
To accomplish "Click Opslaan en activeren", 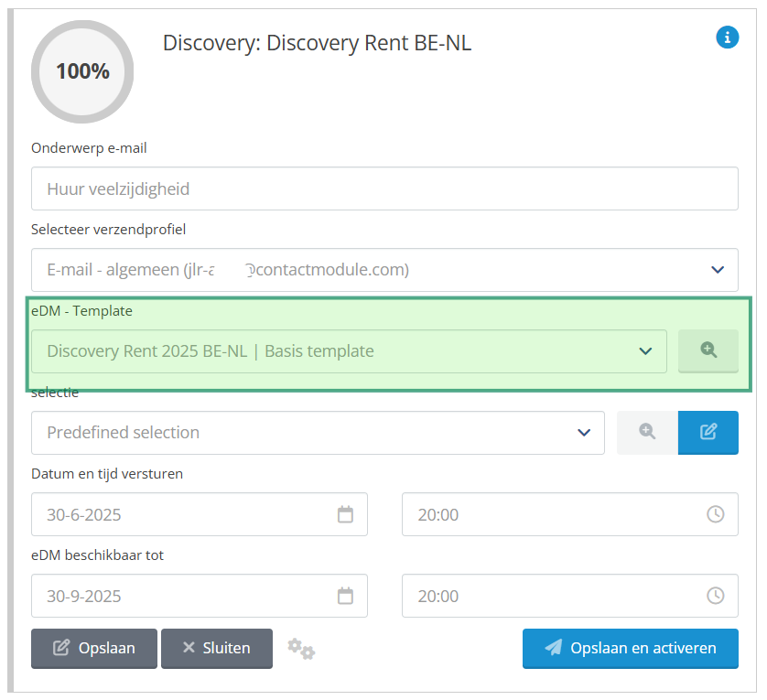I will pyautogui.click(x=630, y=648).
